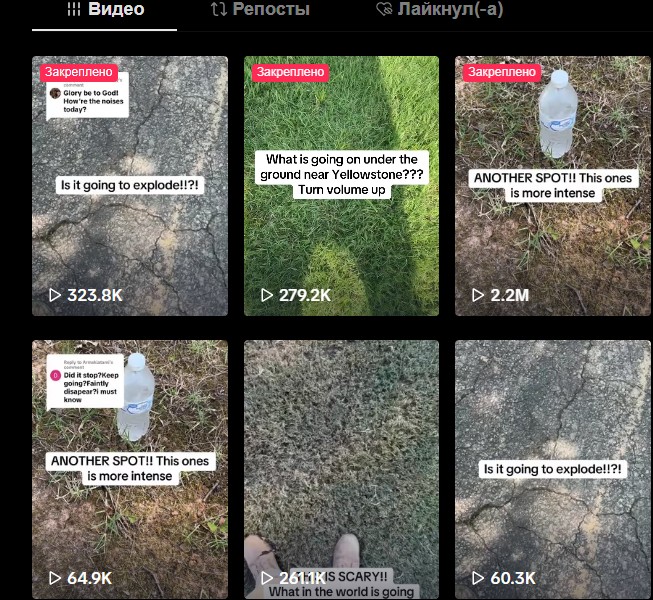Open the Yellowstone ground video thumbnail
This screenshot has width=653, height=600.
(x=341, y=186)
